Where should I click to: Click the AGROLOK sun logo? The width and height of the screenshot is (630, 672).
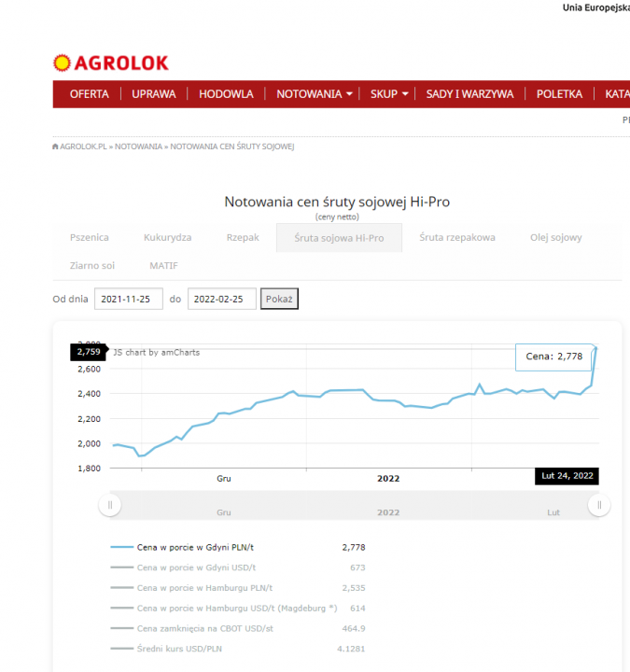click(62, 63)
